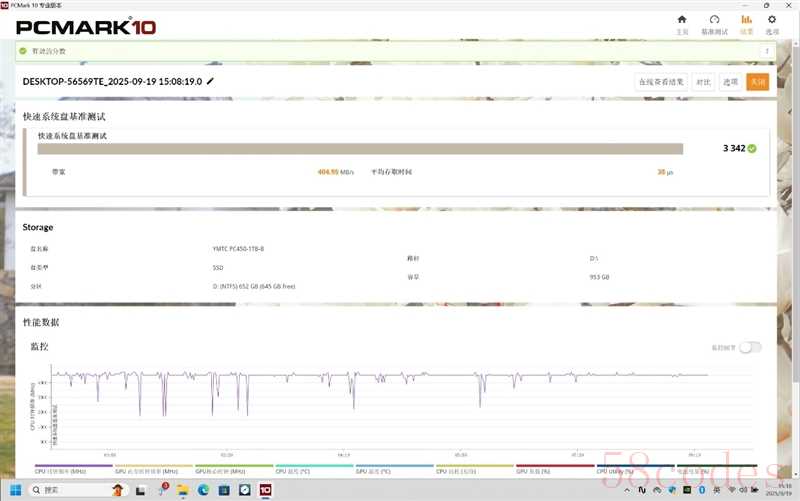Click the pencil icon to rename result
The height and width of the screenshot is (501, 800).
tap(210, 81)
